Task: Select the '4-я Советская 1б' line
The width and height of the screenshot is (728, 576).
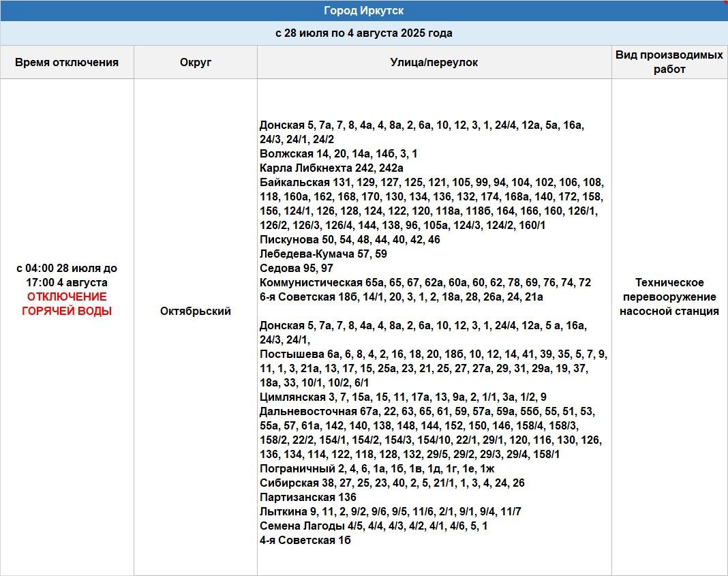Action: pyautogui.click(x=305, y=541)
